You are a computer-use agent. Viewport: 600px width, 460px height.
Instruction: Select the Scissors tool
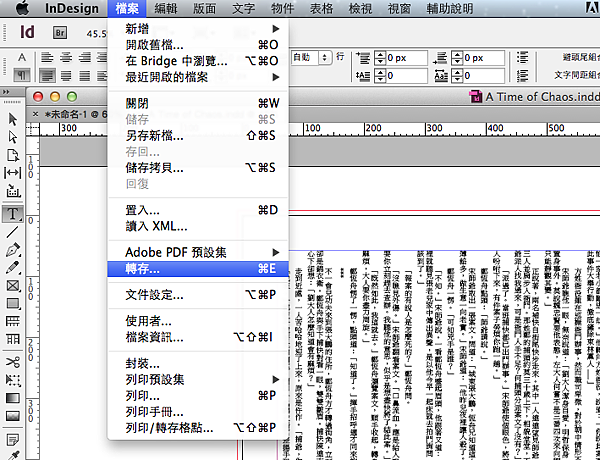tap(13, 362)
